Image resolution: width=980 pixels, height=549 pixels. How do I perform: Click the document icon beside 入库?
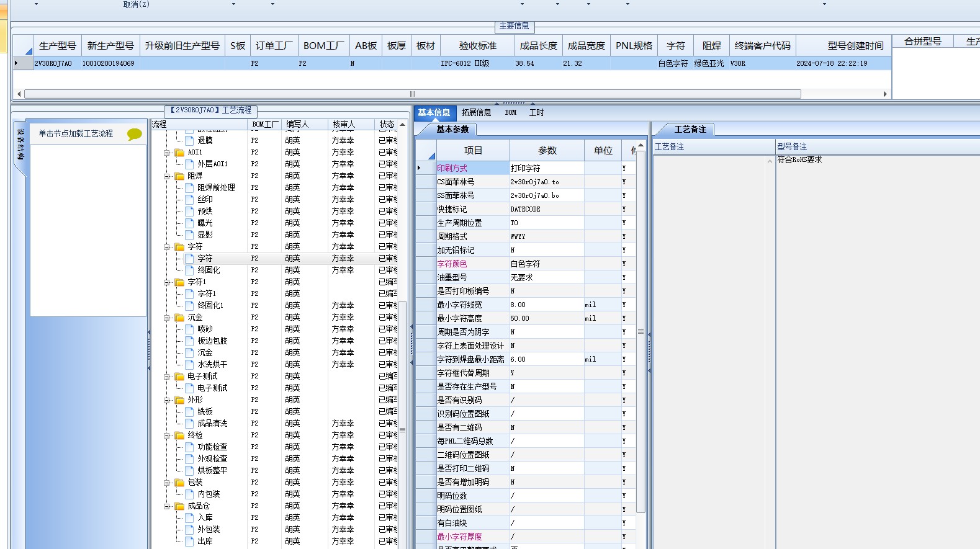coord(190,518)
